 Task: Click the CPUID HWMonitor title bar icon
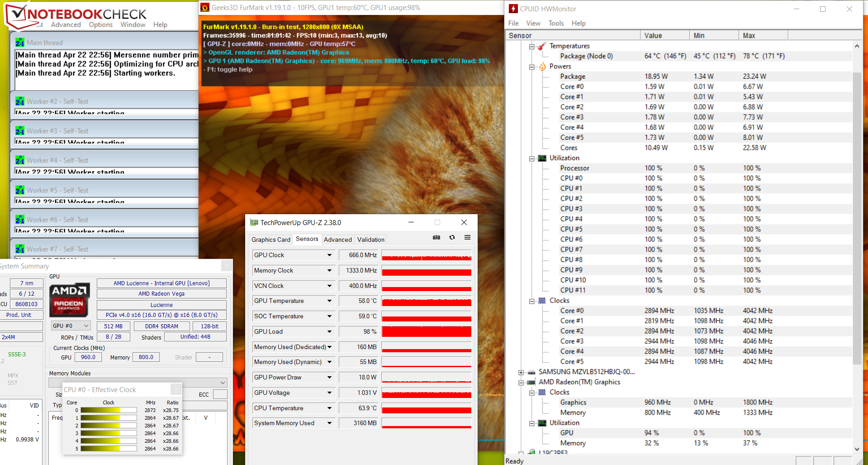pyautogui.click(x=513, y=9)
